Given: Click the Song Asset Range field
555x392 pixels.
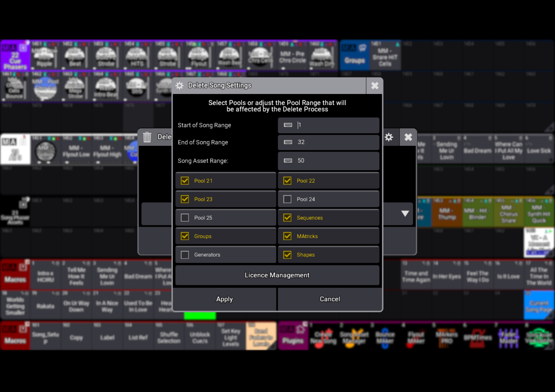Looking at the screenshot, I should tap(329, 161).
